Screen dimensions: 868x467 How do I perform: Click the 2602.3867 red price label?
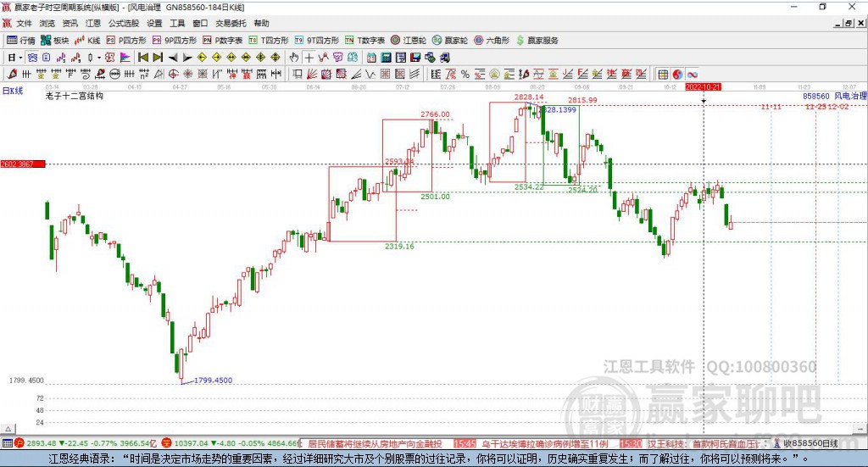tap(23, 164)
